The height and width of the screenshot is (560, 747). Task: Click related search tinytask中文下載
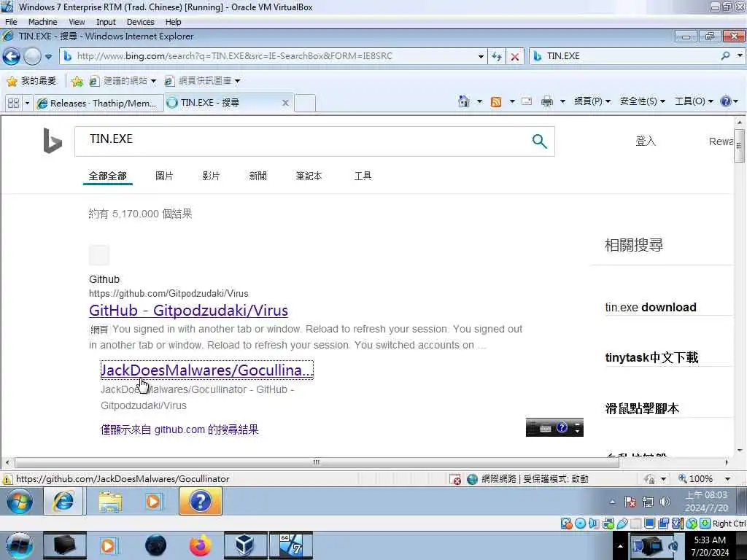651,357
